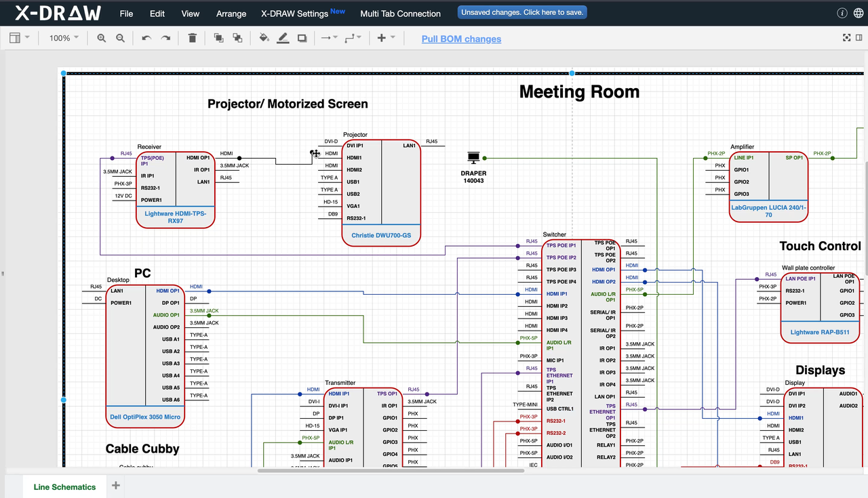This screenshot has width=868, height=498.
Task: Select the Displays heading
Action: click(x=820, y=370)
